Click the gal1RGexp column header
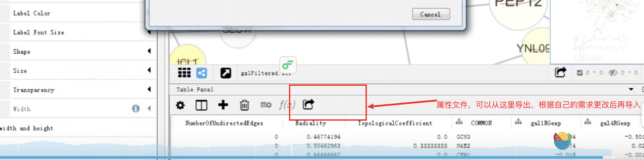 [546, 123]
